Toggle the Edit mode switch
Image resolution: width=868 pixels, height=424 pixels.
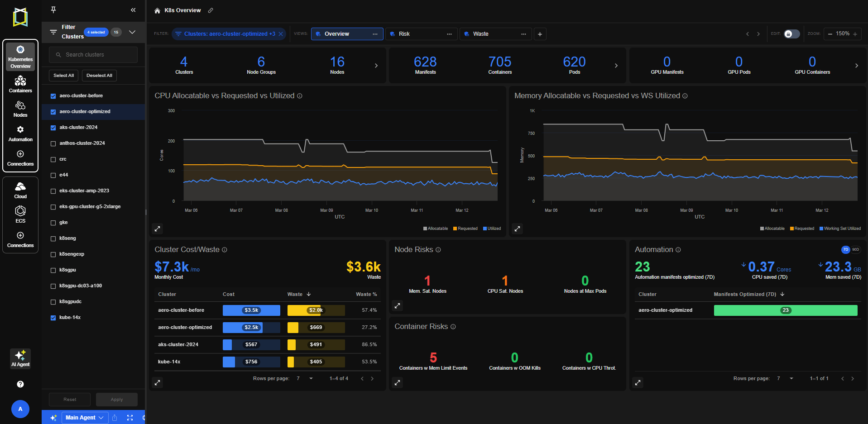[791, 34]
